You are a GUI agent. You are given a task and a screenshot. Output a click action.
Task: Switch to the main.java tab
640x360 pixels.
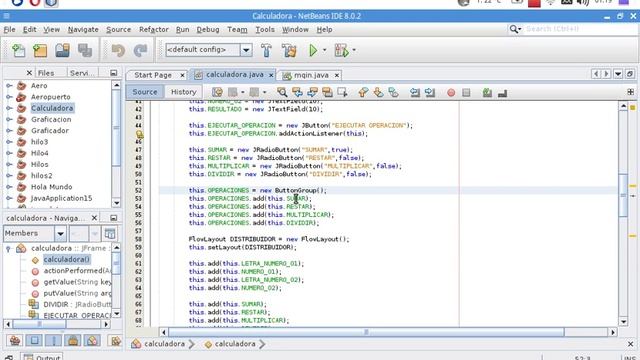[x=311, y=75]
